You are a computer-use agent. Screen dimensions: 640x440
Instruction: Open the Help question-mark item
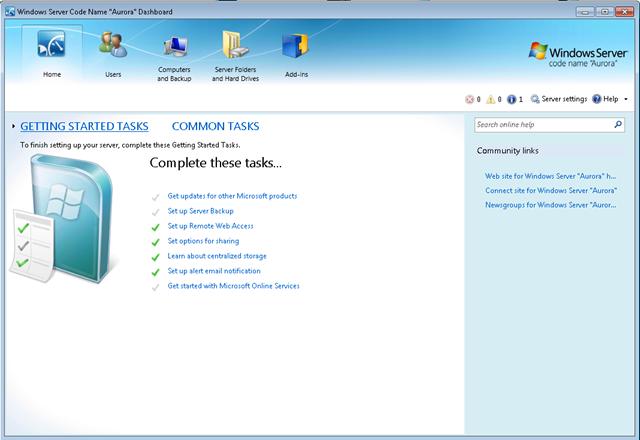tap(605, 99)
